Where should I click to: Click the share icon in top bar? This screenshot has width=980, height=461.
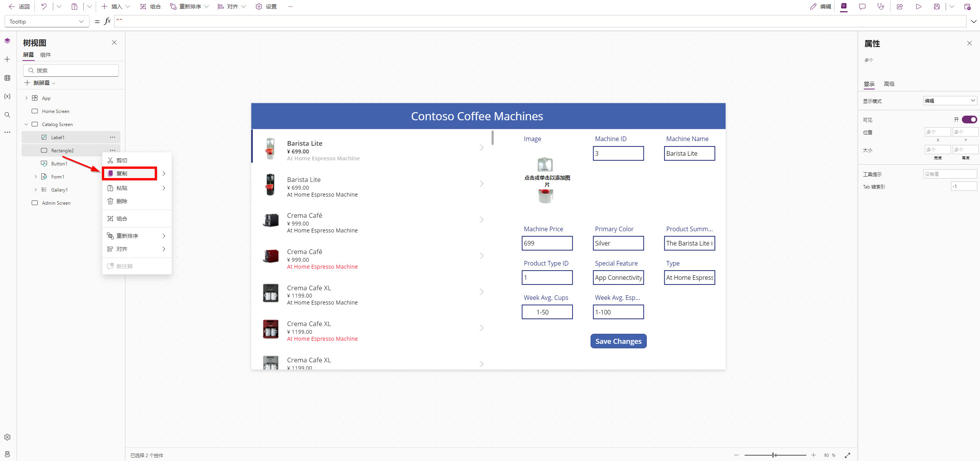pyautogui.click(x=900, y=7)
